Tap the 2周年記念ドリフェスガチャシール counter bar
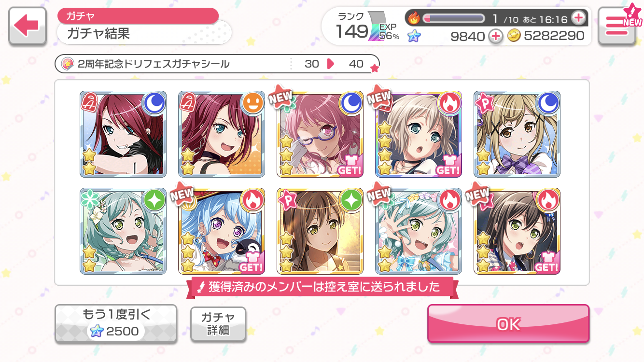The width and height of the screenshot is (644, 362). [x=217, y=64]
